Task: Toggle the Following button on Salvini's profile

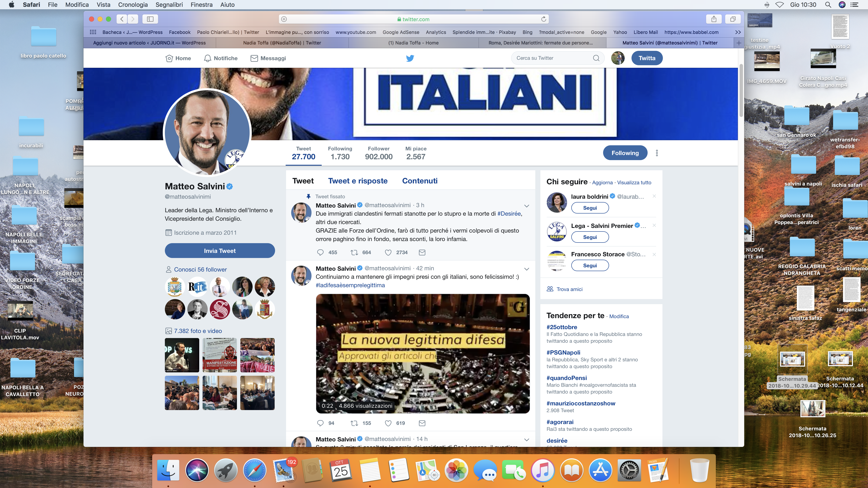Action: (x=625, y=153)
